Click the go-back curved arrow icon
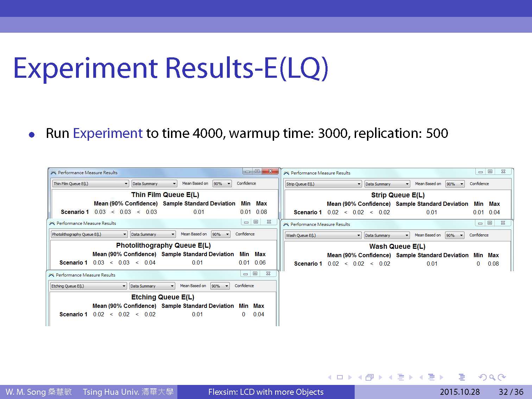Image resolution: width=532 pixels, height=399 pixels. pyautogui.click(x=482, y=377)
